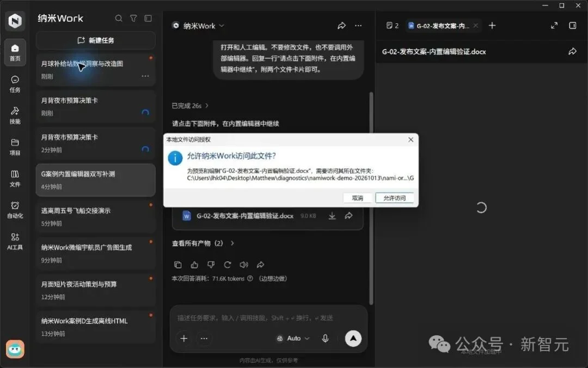This screenshot has height=368, width=588.
Task: Click 允许访问 in the access dialog
Action: pos(395,198)
